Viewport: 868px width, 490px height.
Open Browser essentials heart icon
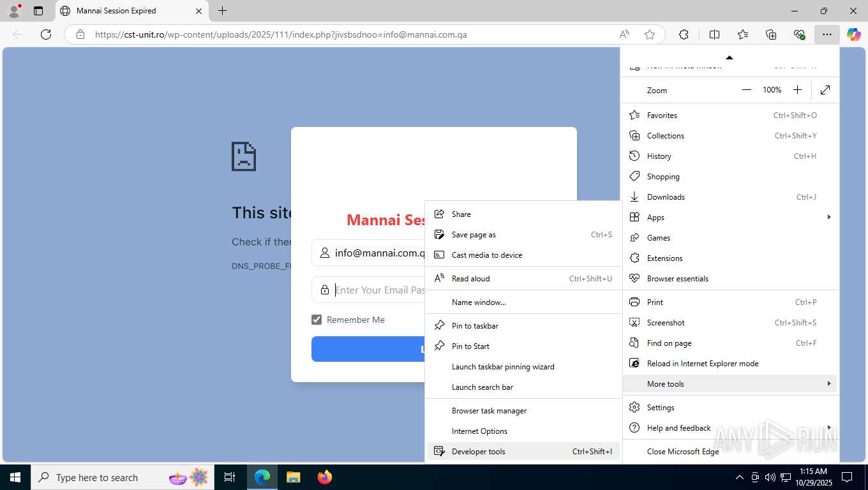pyautogui.click(x=799, y=34)
